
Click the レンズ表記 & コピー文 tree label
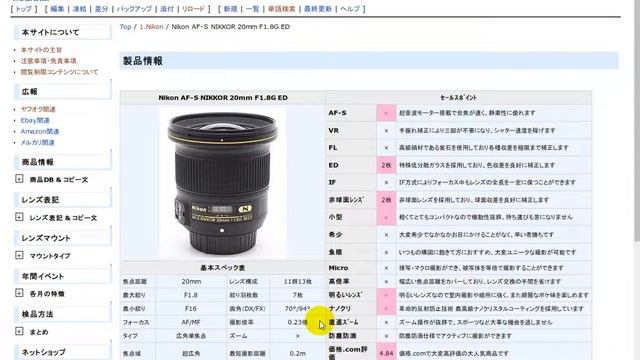click(x=63, y=218)
